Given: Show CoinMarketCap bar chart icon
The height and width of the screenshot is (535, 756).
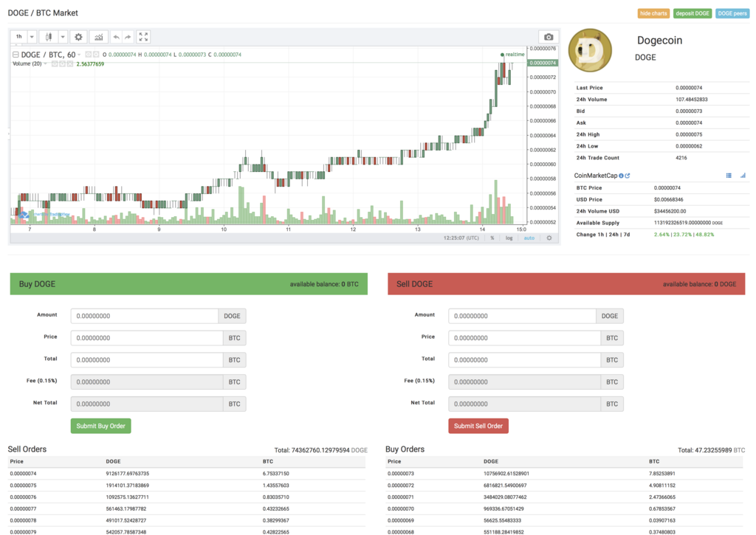Looking at the screenshot, I should click(x=743, y=176).
